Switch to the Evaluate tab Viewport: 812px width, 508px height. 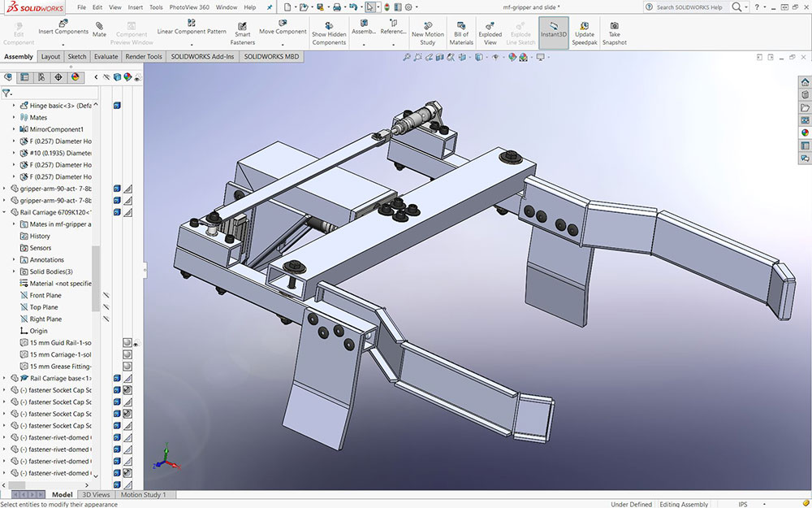tap(106, 57)
